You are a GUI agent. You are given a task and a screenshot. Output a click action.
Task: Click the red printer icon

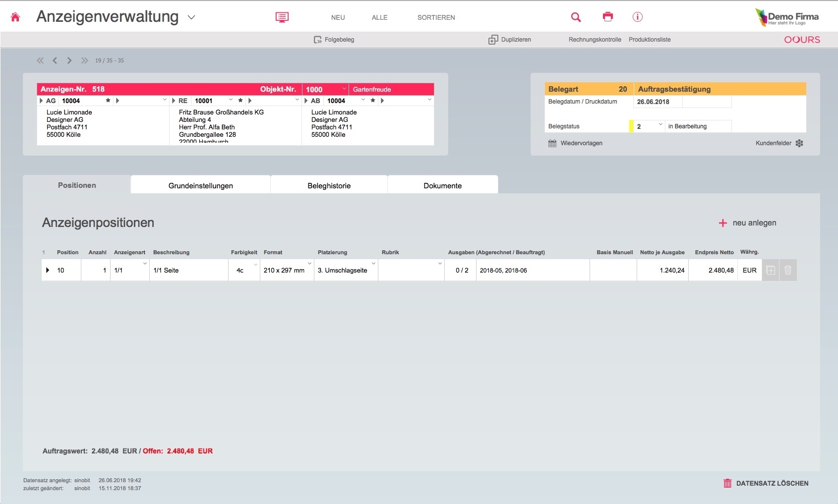[x=608, y=17]
